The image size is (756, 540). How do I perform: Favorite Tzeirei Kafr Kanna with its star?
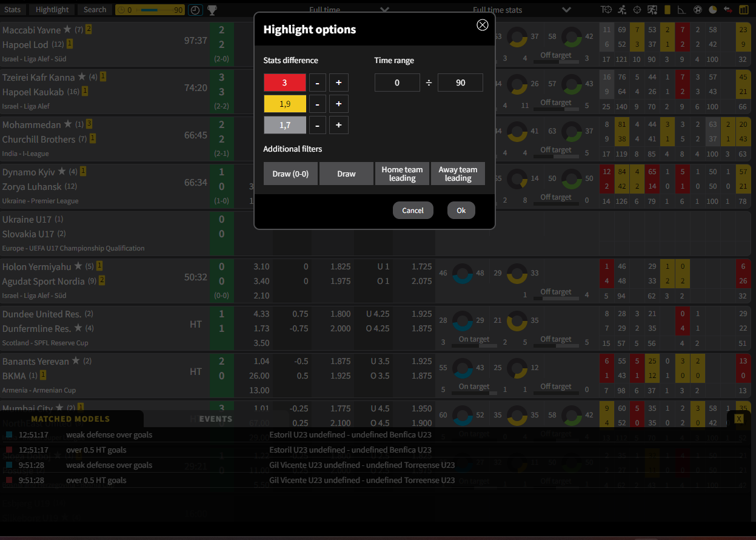82,77
